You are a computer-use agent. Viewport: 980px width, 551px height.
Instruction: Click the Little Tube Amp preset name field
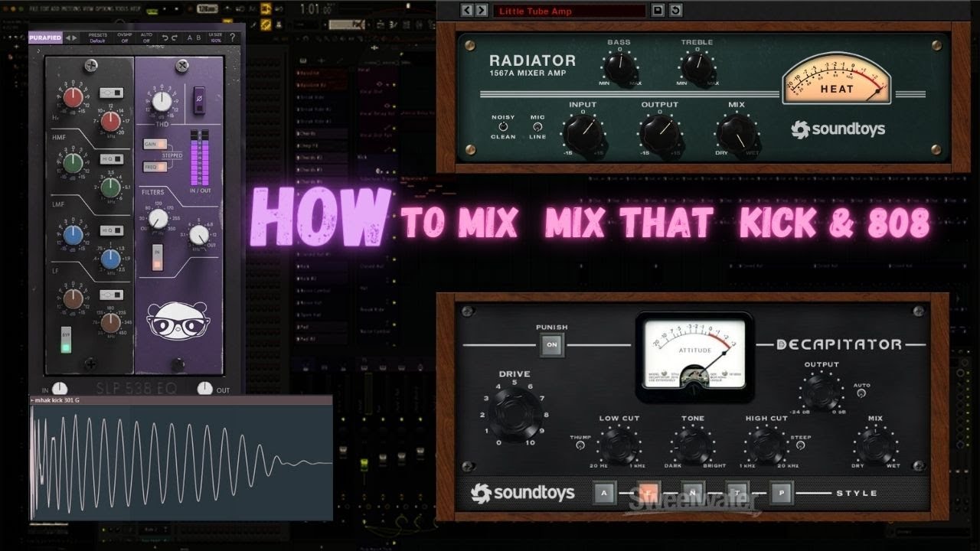click(570, 11)
